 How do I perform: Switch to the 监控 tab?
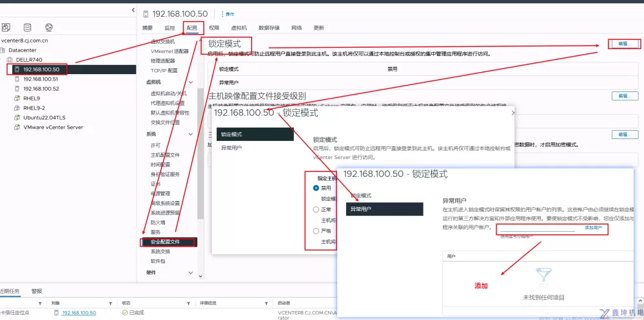point(170,28)
